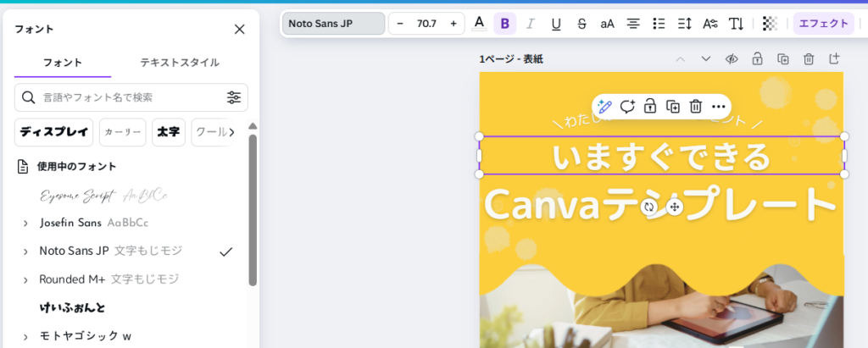Toggle bulleted list
Image resolution: width=868 pixels, height=348 pixels.
[x=659, y=24]
